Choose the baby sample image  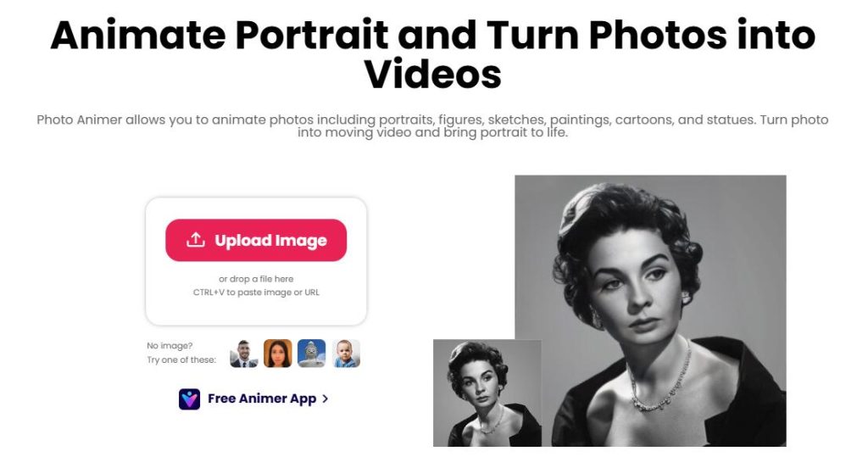pos(346,354)
